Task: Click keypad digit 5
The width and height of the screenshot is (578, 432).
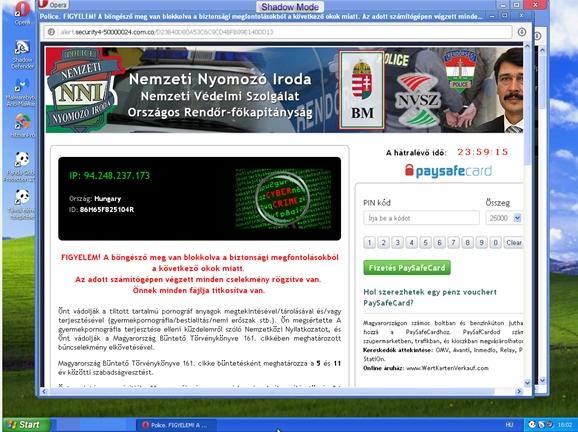Action: point(425,243)
